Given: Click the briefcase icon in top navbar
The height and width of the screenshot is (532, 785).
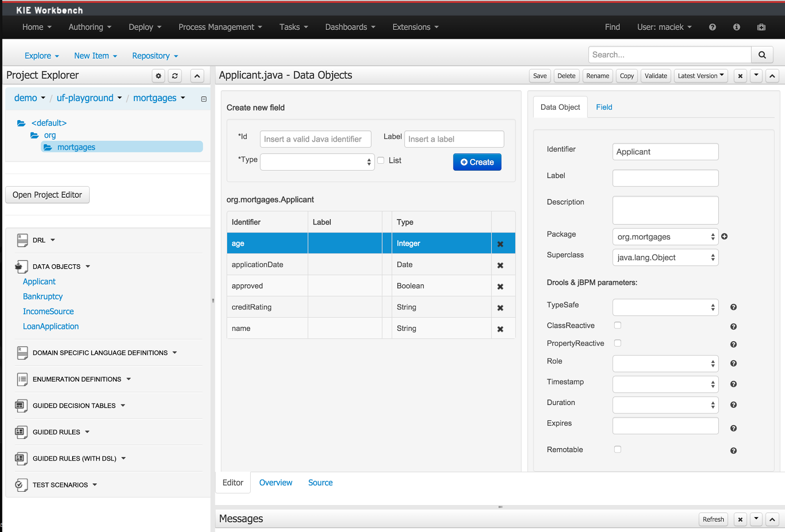Looking at the screenshot, I should point(761,27).
